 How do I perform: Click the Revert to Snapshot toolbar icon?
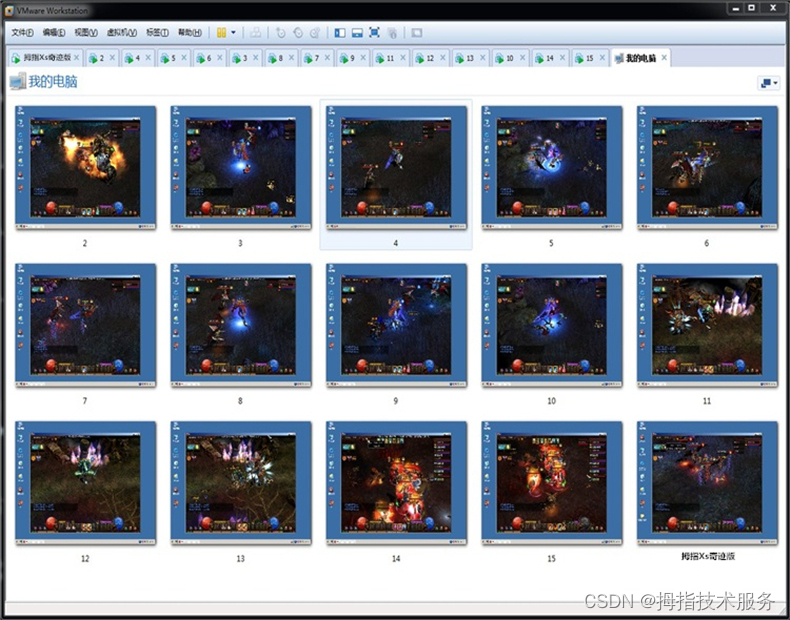[298, 33]
